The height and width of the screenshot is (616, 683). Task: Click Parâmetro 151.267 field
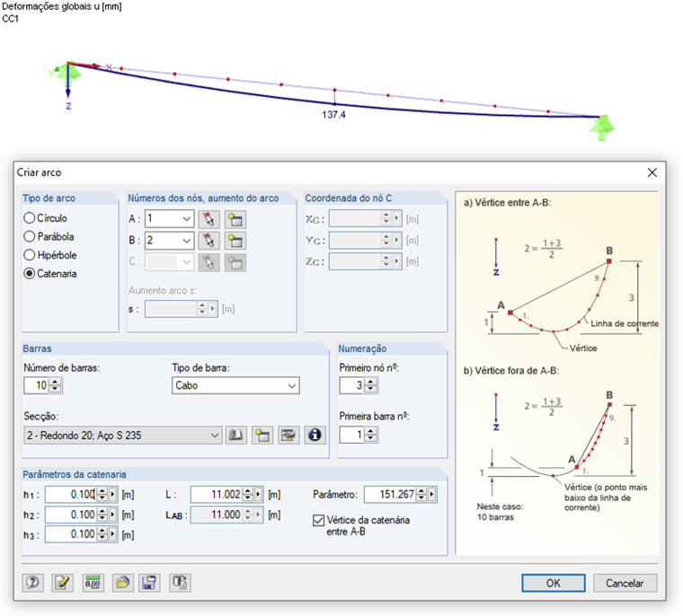(390, 494)
